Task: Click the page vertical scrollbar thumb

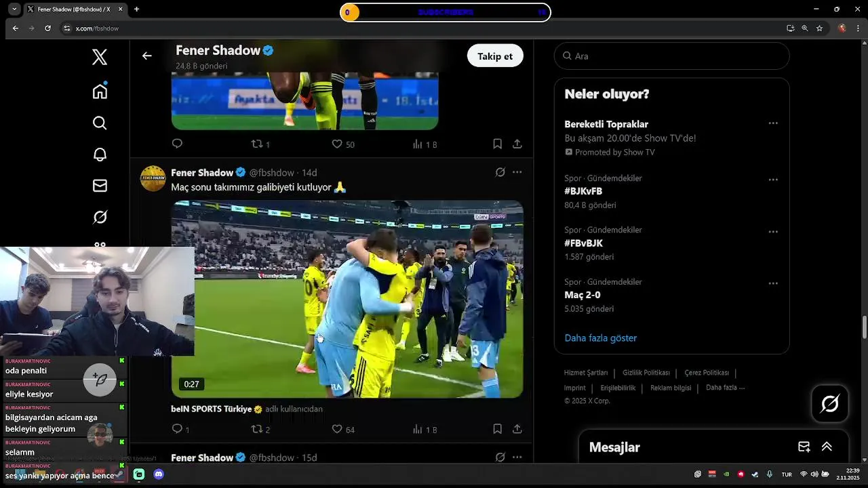Action: tap(864, 327)
